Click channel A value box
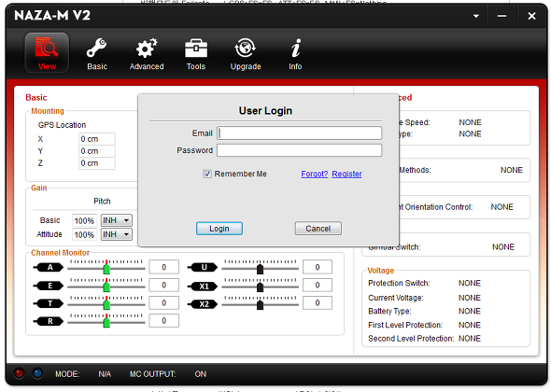551x392 pixels. coord(163,267)
